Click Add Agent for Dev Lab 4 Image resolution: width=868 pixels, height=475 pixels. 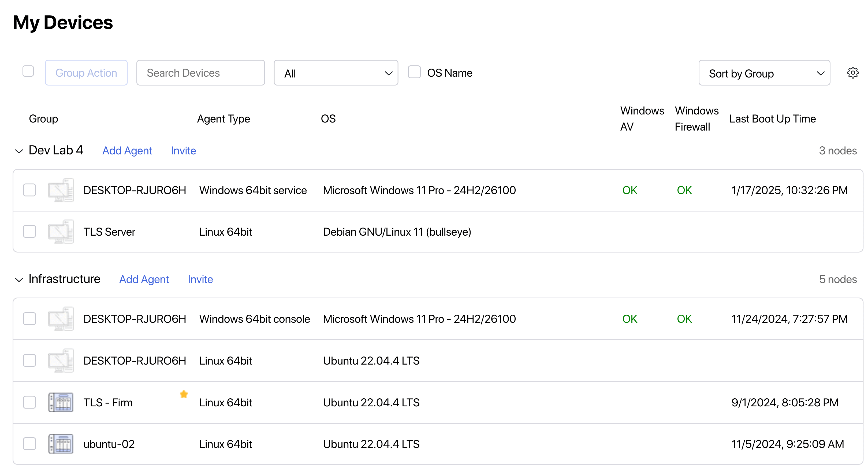[127, 151]
